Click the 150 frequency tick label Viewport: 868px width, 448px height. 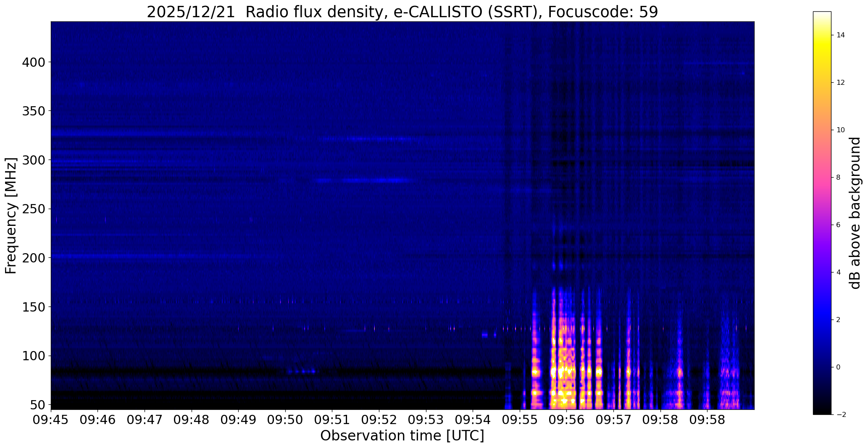[x=34, y=307]
